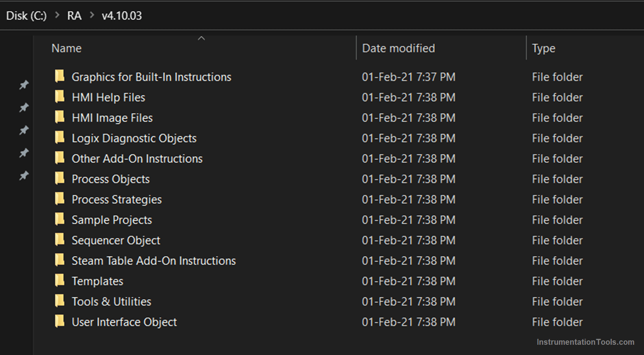Select the Logix Diagnostic Objects folder icon

[x=60, y=138]
